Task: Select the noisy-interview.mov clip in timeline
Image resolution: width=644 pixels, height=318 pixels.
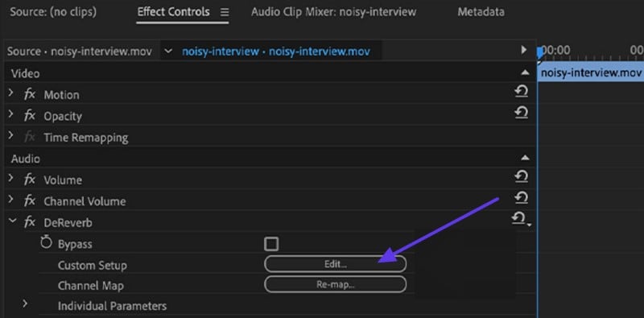Action: [x=591, y=72]
